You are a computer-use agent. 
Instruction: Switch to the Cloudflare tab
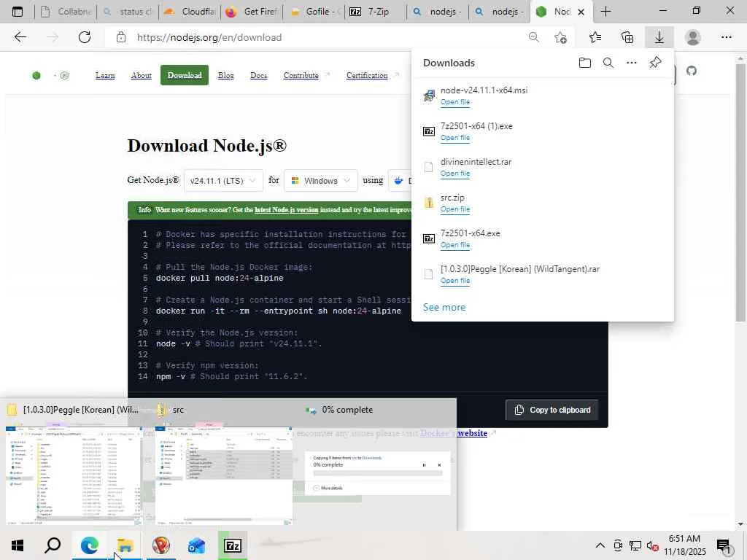[189, 12]
